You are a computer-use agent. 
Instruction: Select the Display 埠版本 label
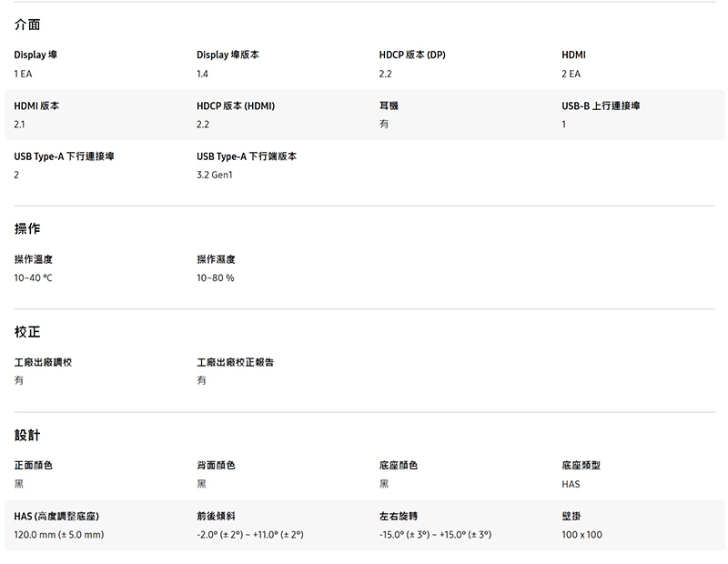tap(227, 55)
